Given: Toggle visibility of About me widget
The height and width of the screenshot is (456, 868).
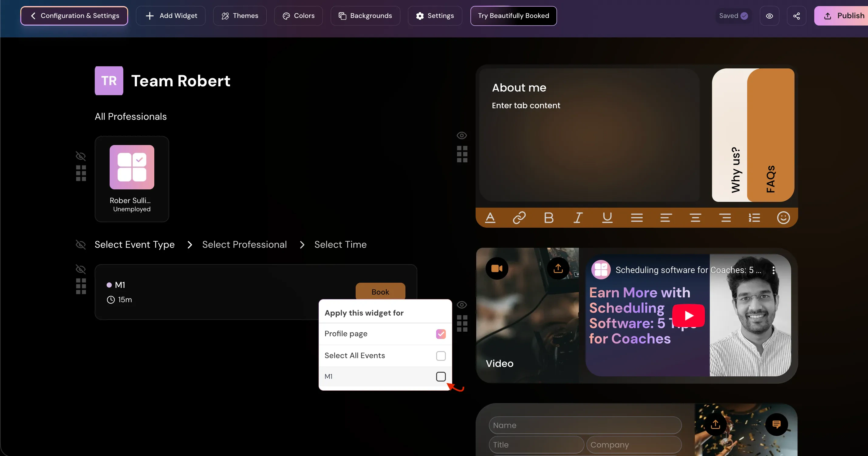Looking at the screenshot, I should coord(462,136).
